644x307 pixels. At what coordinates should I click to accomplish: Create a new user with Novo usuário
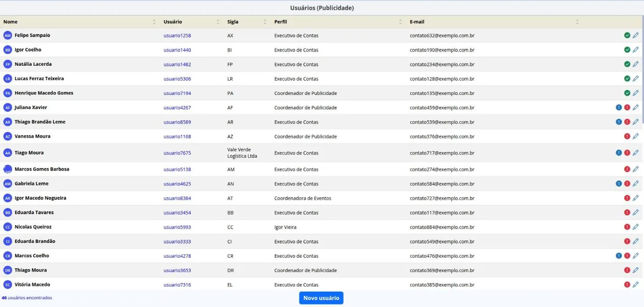point(321,298)
